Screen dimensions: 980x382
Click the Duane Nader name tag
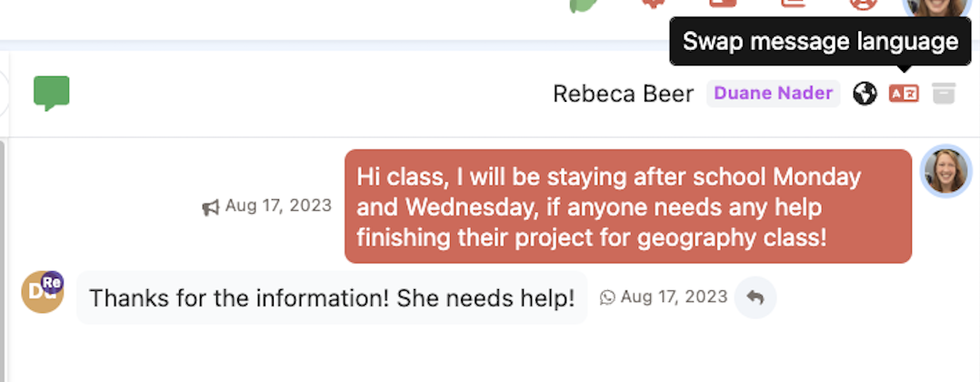point(774,93)
